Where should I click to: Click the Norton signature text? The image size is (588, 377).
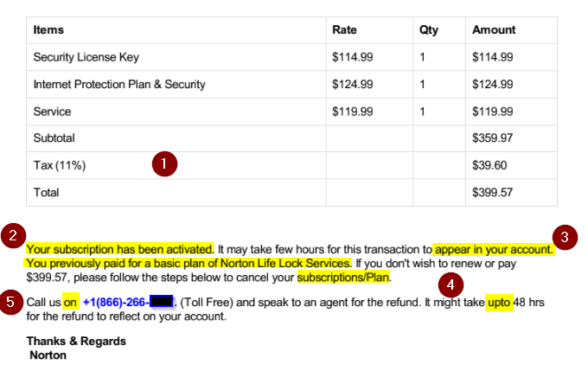click(48, 355)
